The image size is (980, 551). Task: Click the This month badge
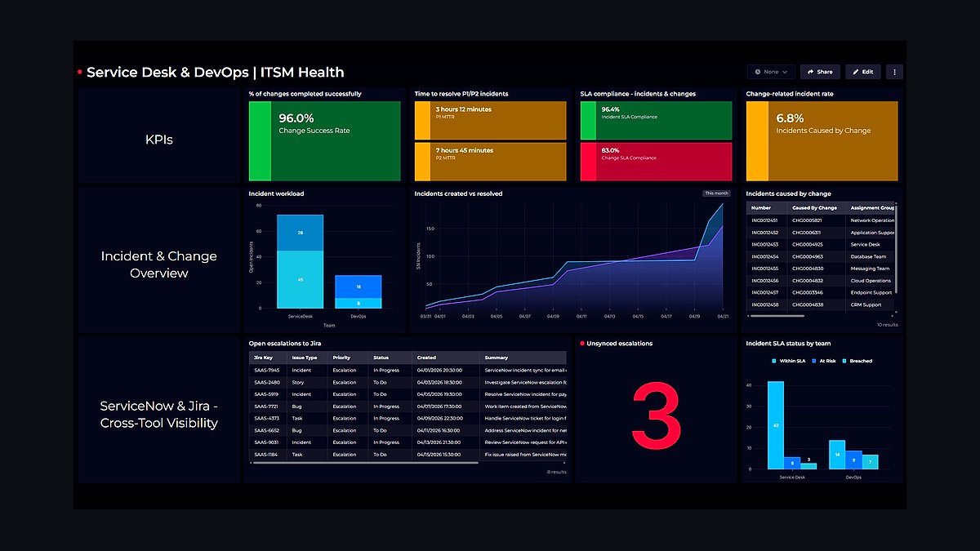click(716, 193)
